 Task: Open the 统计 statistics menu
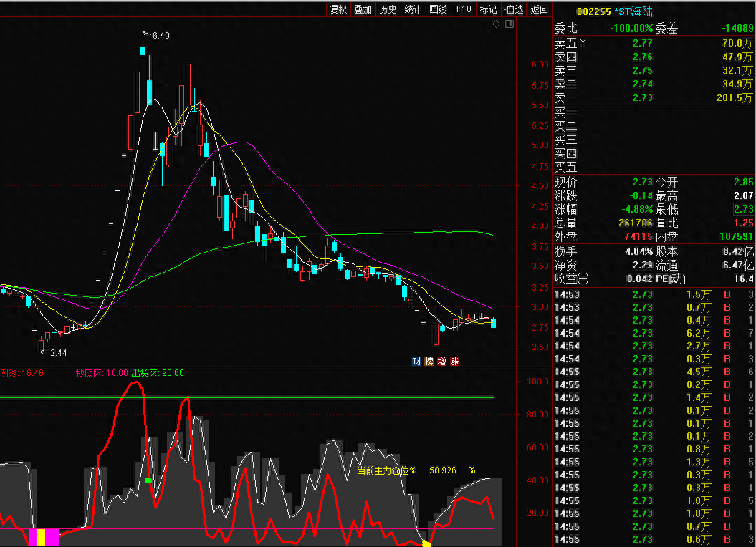coord(413,9)
